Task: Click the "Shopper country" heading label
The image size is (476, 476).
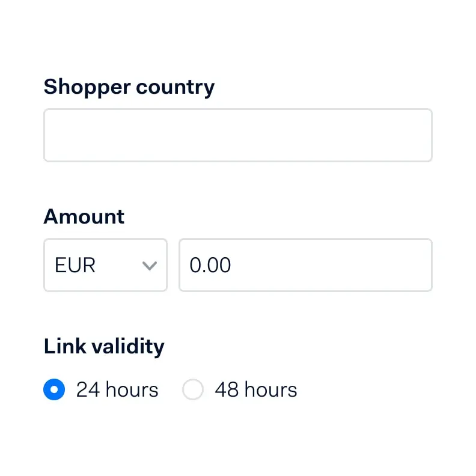Action: coord(129,87)
